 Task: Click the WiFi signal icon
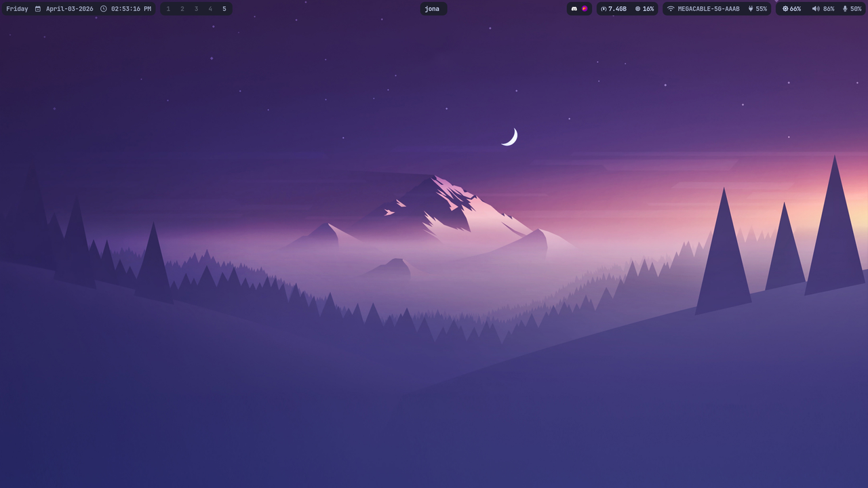coord(670,9)
